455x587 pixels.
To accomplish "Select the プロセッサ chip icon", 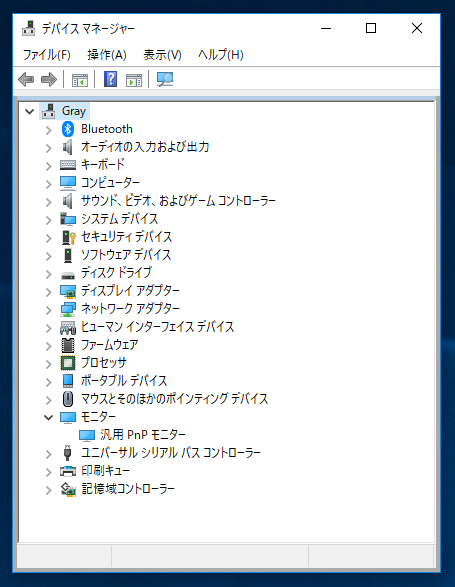I will coord(68,363).
